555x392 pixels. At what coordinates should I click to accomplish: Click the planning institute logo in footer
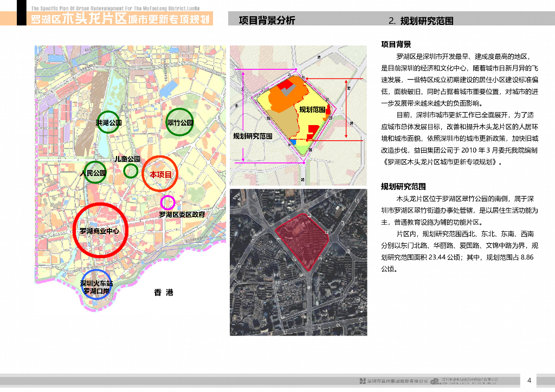coord(436,381)
